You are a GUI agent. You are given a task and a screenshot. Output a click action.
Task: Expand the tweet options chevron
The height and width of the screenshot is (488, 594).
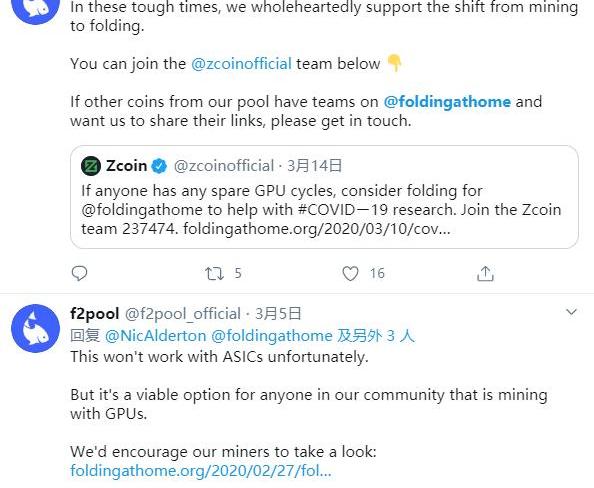click(571, 312)
